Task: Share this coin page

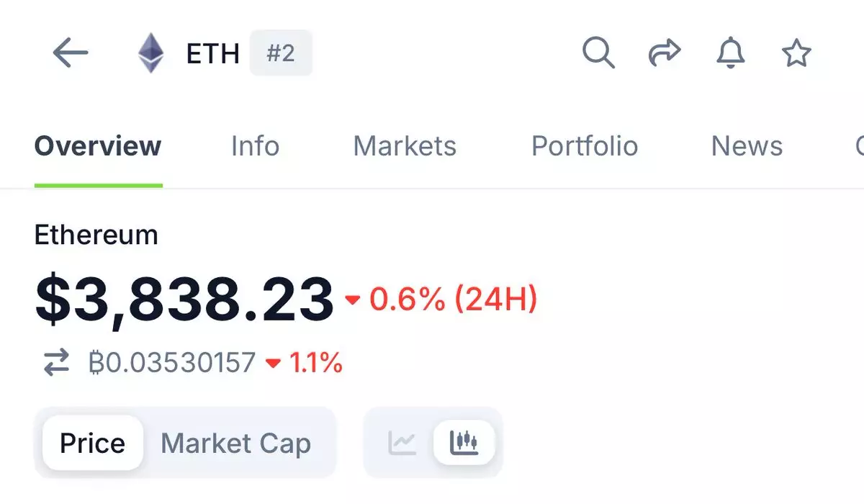Action: (664, 53)
